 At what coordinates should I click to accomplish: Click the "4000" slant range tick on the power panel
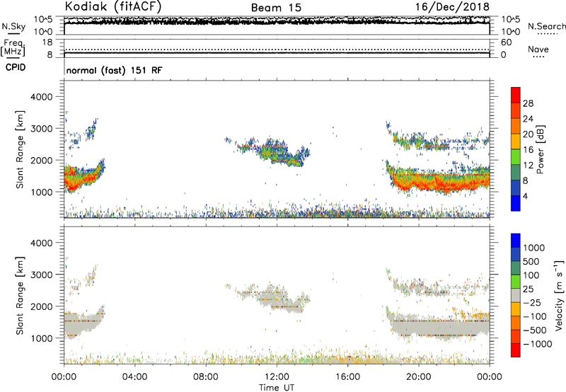click(42, 97)
